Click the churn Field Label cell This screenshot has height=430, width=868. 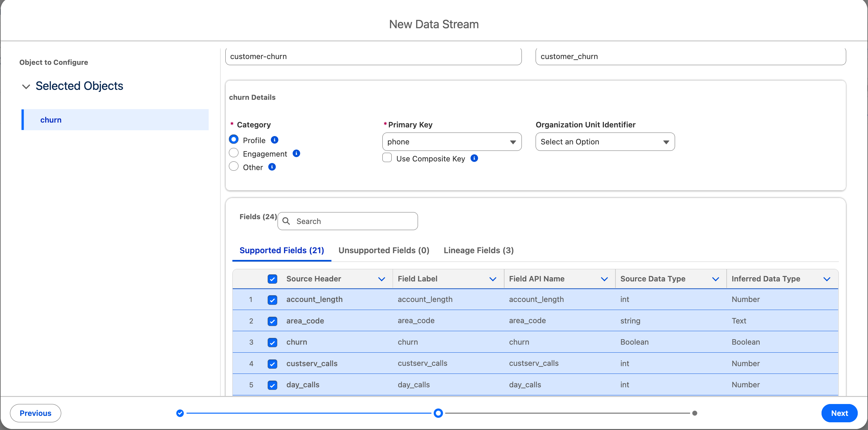point(448,342)
